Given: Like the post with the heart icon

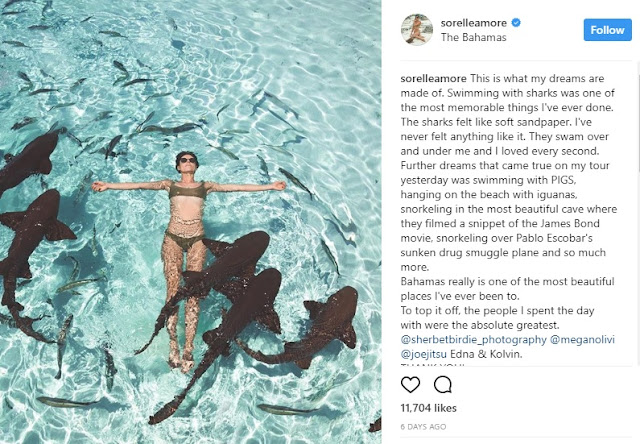Looking at the screenshot, I should point(410,384).
